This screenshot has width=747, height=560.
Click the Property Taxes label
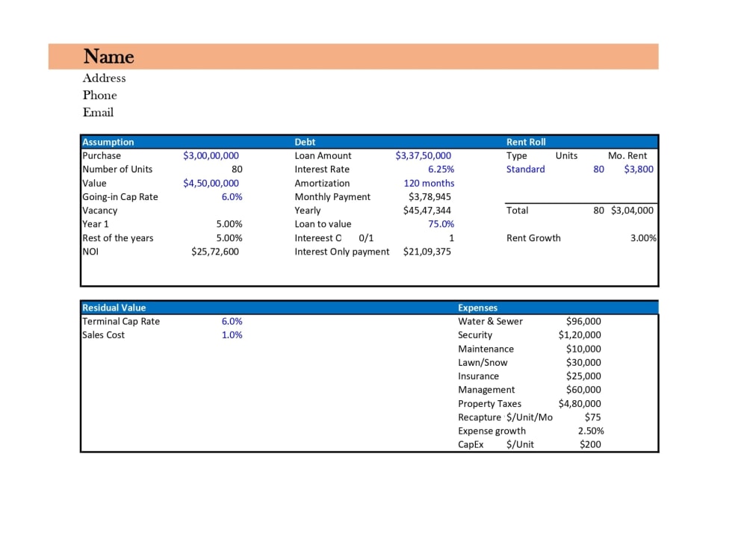coord(490,404)
